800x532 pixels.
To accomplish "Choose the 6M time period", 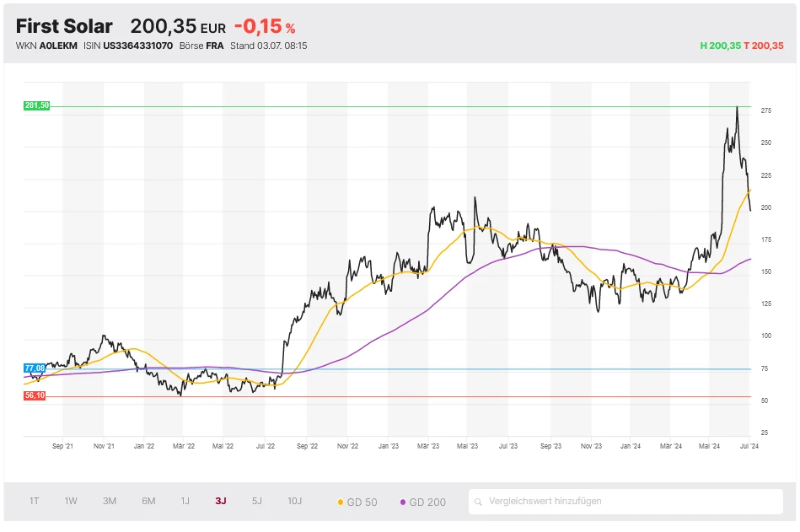I will point(148,501).
